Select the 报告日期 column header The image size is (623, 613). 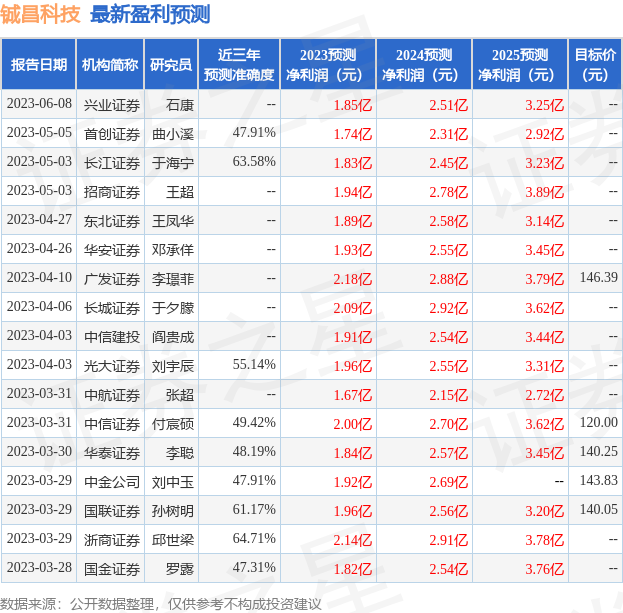pyautogui.click(x=39, y=64)
